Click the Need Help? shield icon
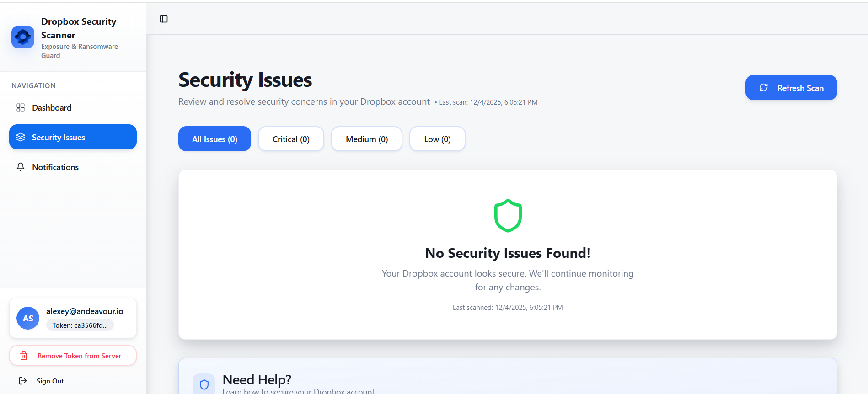Viewport: 868px width, 394px height. pyautogui.click(x=204, y=384)
